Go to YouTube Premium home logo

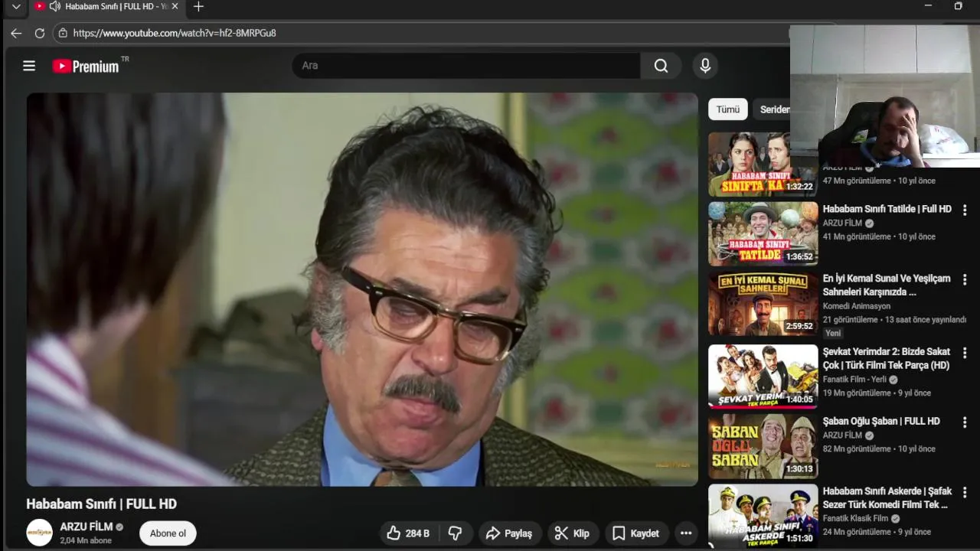pos(86,67)
